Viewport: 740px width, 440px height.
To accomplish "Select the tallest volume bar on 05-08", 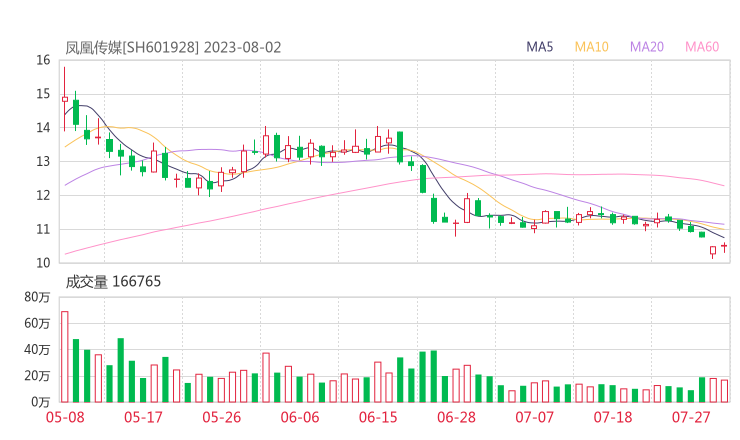I will (65, 357).
